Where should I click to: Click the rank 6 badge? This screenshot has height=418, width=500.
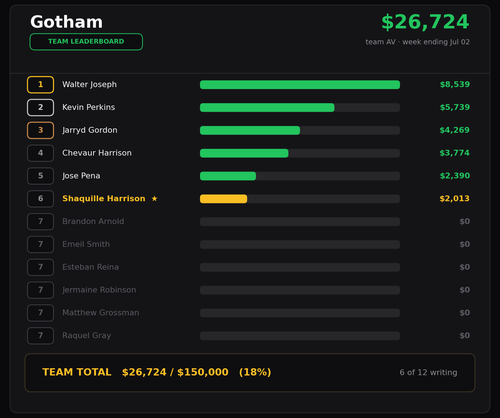pos(40,199)
